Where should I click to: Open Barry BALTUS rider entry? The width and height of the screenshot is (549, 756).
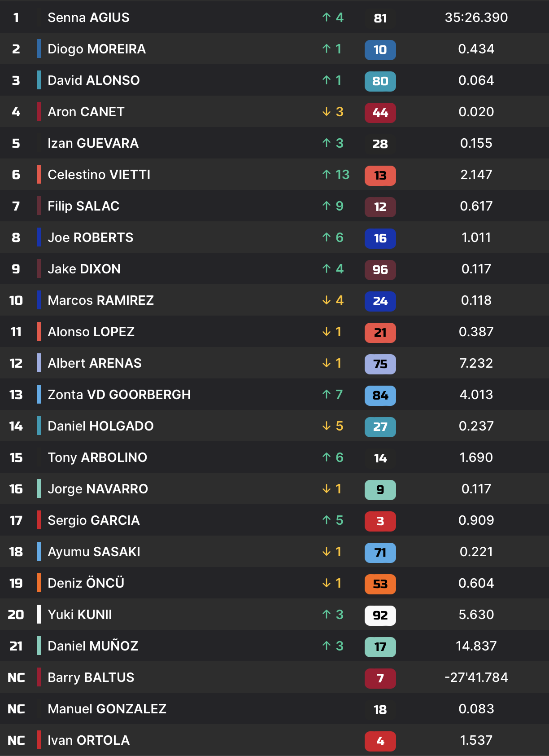[x=91, y=677]
